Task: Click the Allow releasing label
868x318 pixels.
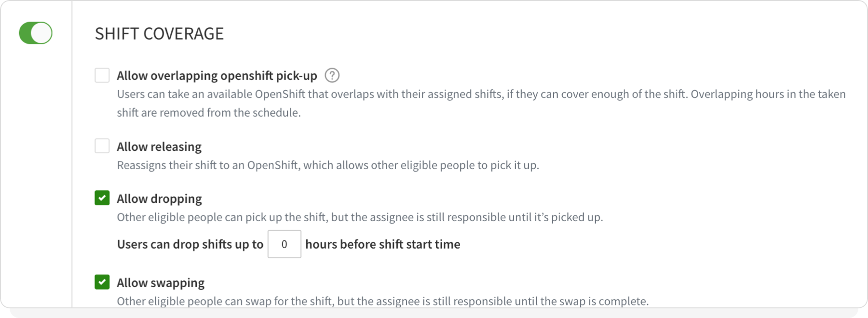Action: click(x=159, y=146)
